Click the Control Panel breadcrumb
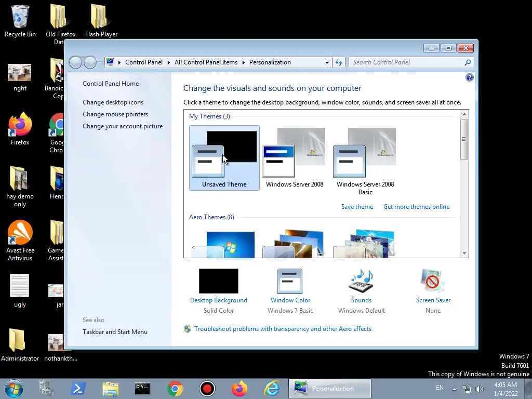This screenshot has height=399, width=532. coord(144,62)
